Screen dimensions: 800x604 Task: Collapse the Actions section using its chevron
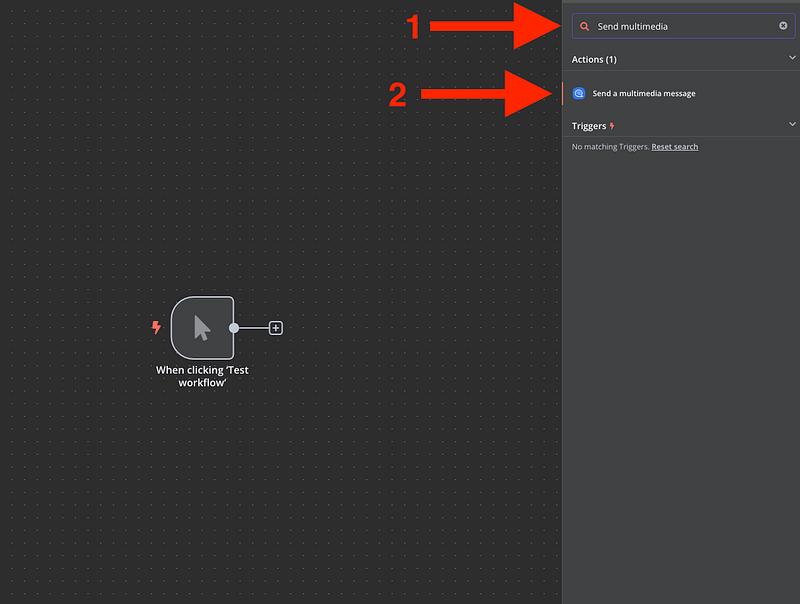[792, 59]
